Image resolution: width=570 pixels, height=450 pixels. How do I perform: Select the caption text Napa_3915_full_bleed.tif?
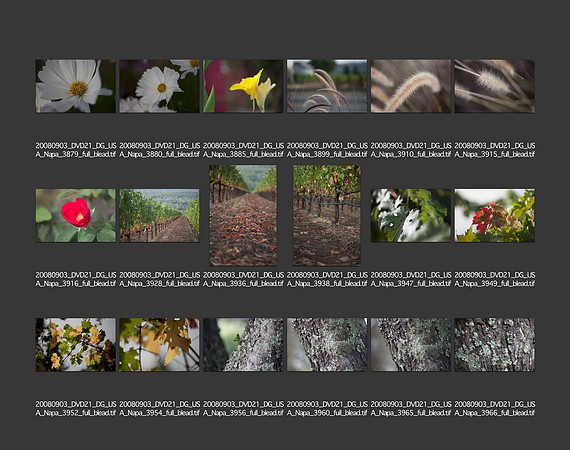point(495,150)
